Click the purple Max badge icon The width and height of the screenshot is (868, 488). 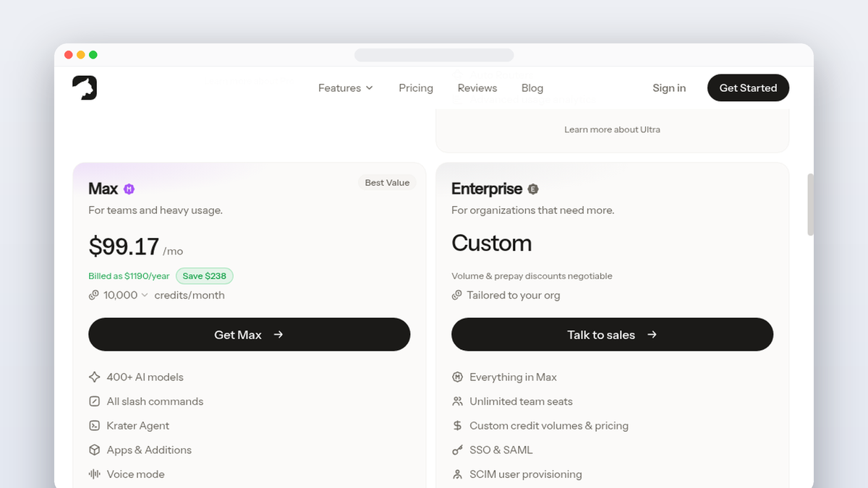(x=129, y=189)
